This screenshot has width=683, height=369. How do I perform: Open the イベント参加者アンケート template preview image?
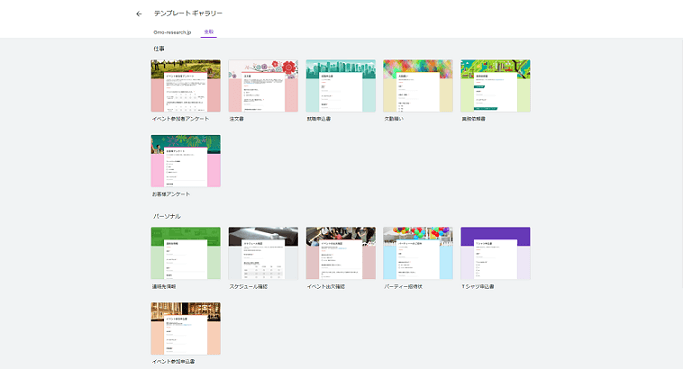click(x=186, y=86)
